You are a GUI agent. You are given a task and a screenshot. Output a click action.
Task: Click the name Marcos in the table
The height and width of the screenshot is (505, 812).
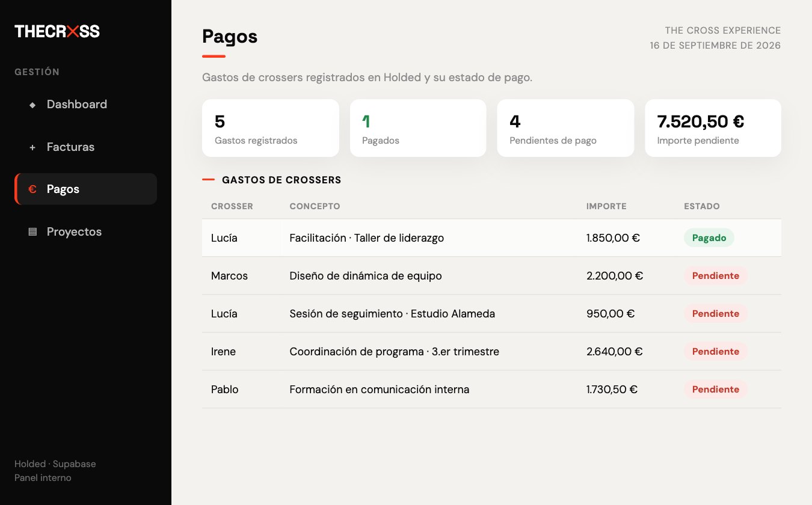pyautogui.click(x=229, y=276)
